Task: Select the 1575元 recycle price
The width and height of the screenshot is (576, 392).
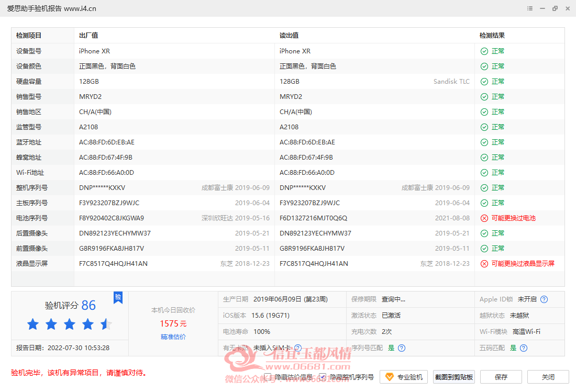Action: point(173,324)
